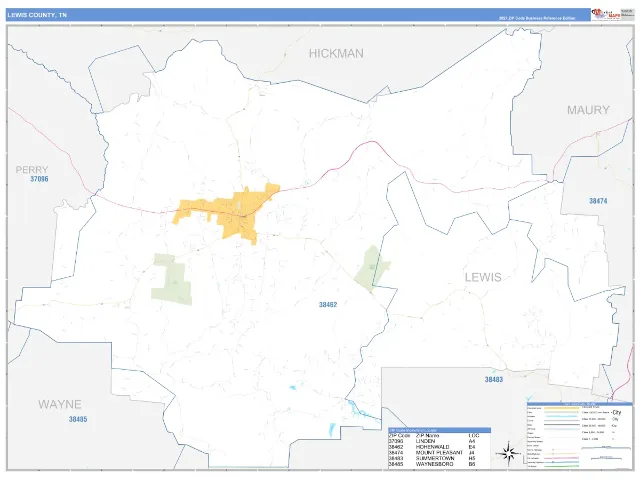Click the green legend line swatch at bottom

point(562,466)
